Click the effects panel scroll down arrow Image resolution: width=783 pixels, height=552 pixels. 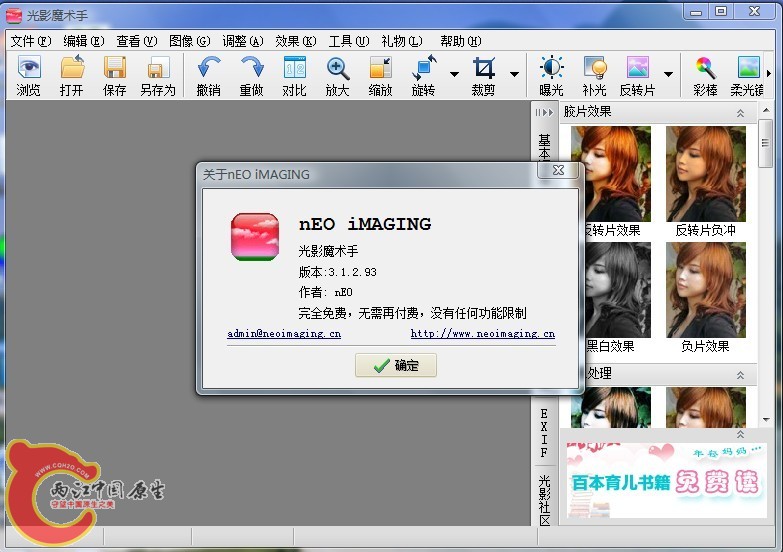click(x=766, y=420)
